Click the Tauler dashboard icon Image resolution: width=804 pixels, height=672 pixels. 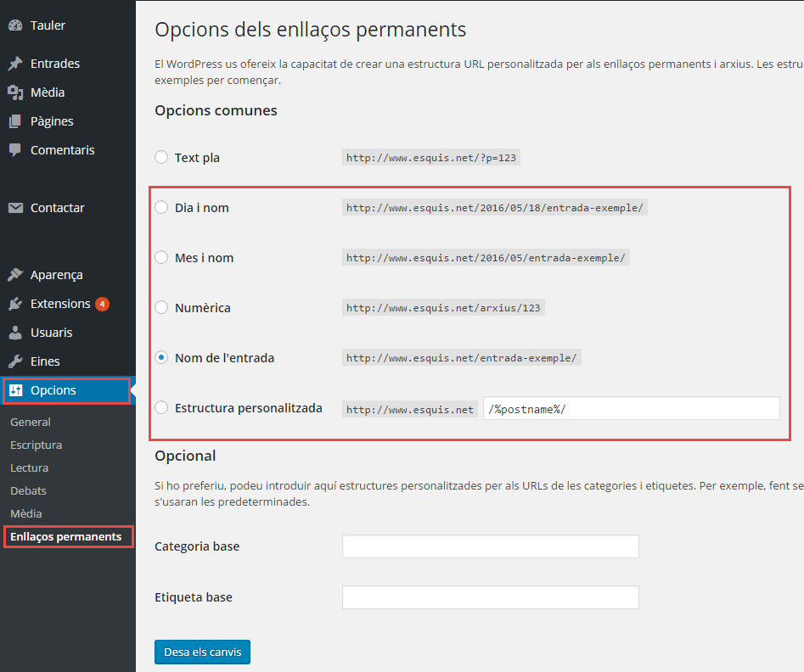(x=15, y=25)
